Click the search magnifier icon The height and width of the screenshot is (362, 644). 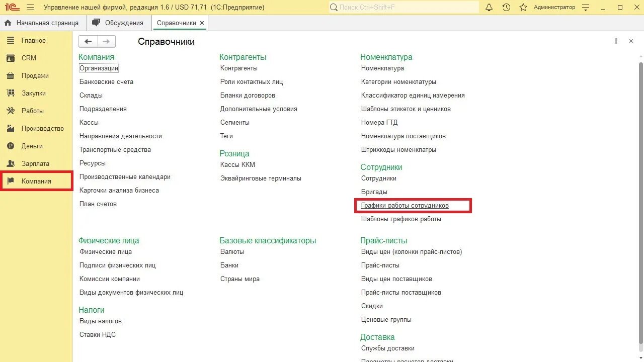(x=334, y=8)
